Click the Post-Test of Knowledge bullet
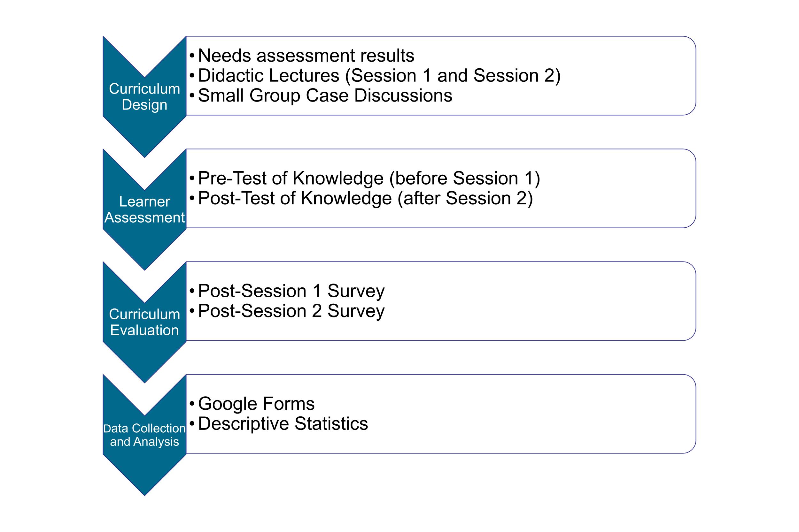Viewport: 799px width, 532px height. 361,199
